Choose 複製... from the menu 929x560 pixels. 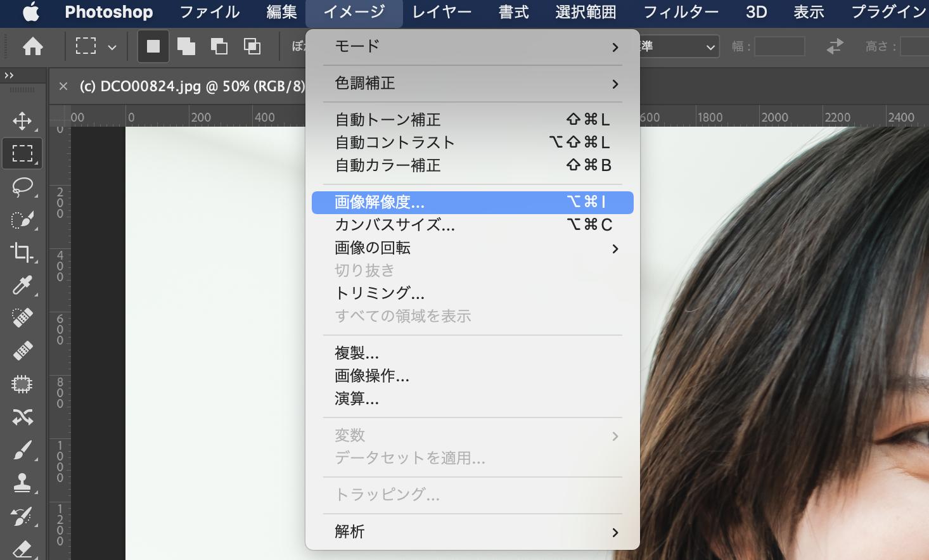tap(473, 353)
